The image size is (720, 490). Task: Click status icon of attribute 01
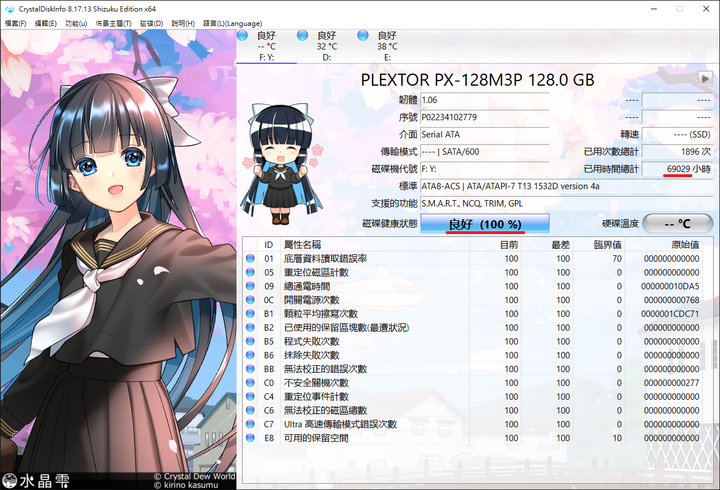pyautogui.click(x=250, y=259)
